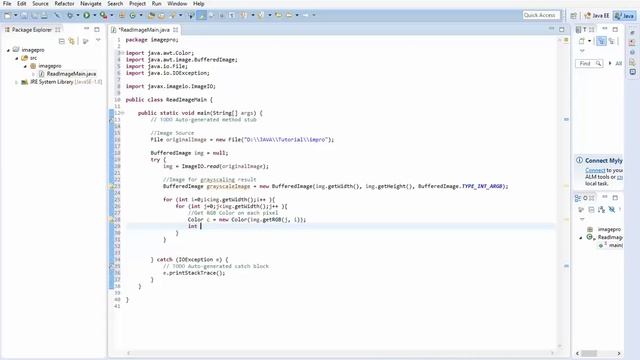Click Collapse All in Package Explorer
The width and height of the screenshot is (640, 360).
[62, 41]
